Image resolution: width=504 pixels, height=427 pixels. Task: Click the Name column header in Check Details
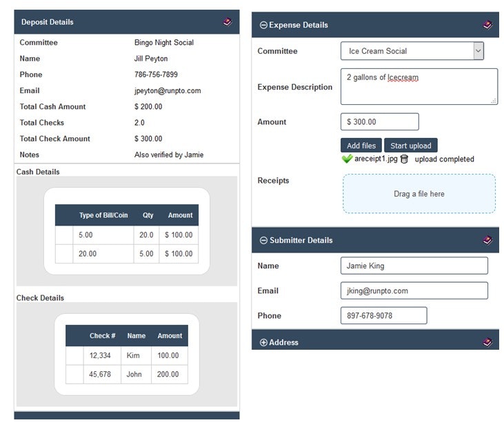(137, 336)
